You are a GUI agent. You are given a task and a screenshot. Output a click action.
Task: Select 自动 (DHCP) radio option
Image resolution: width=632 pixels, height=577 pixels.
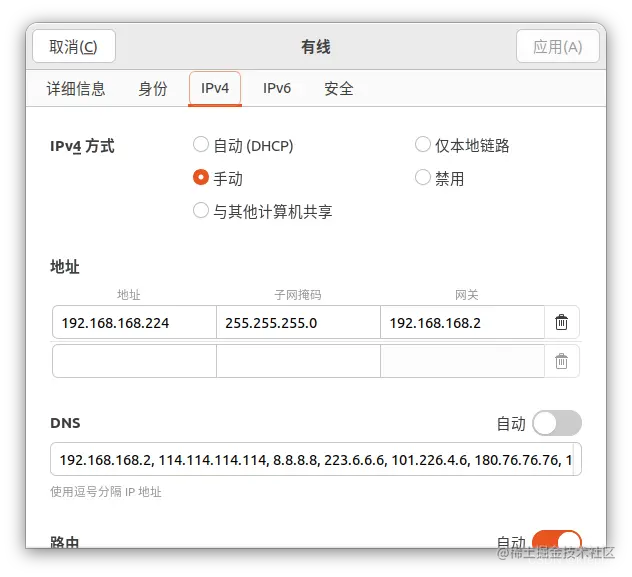[243, 145]
